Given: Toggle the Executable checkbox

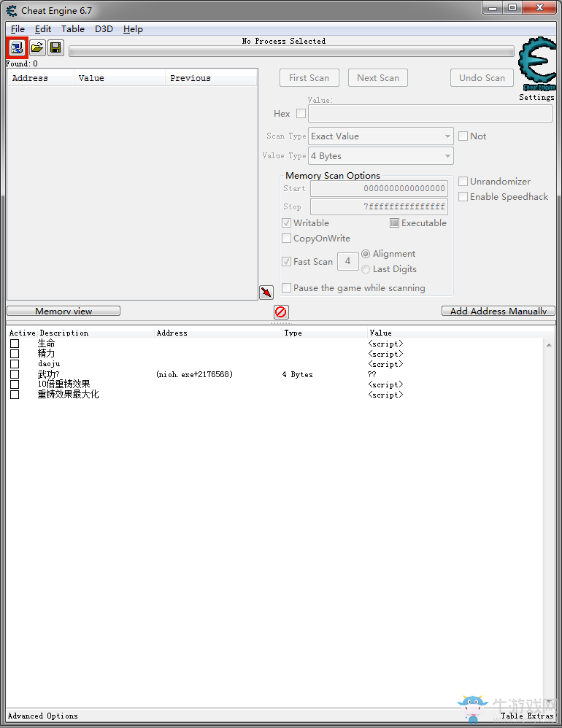Looking at the screenshot, I should coord(394,223).
